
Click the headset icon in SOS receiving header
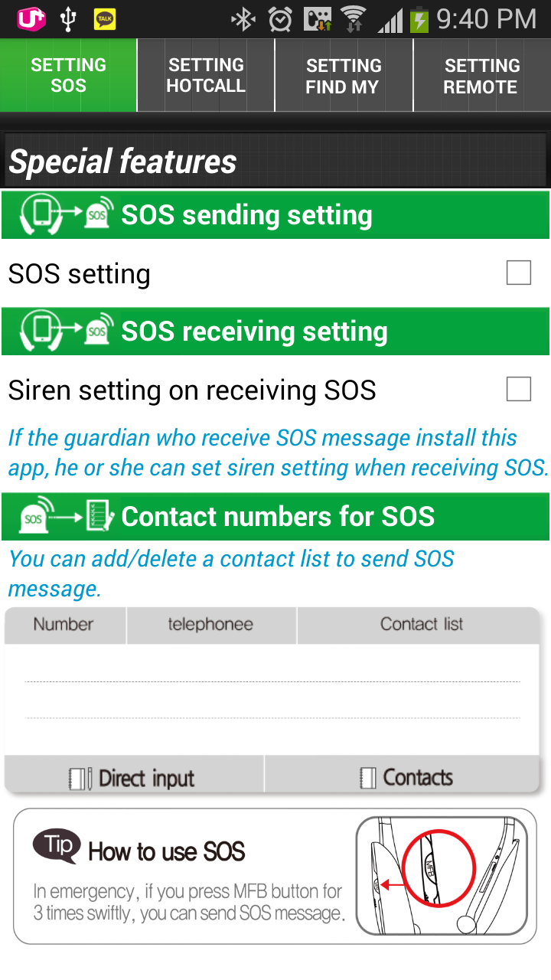tap(67, 332)
